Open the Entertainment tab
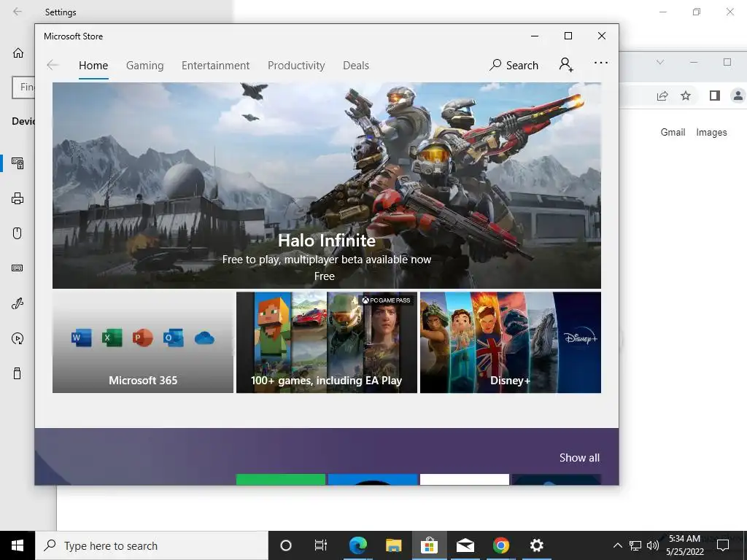This screenshot has height=560, width=747. click(215, 65)
